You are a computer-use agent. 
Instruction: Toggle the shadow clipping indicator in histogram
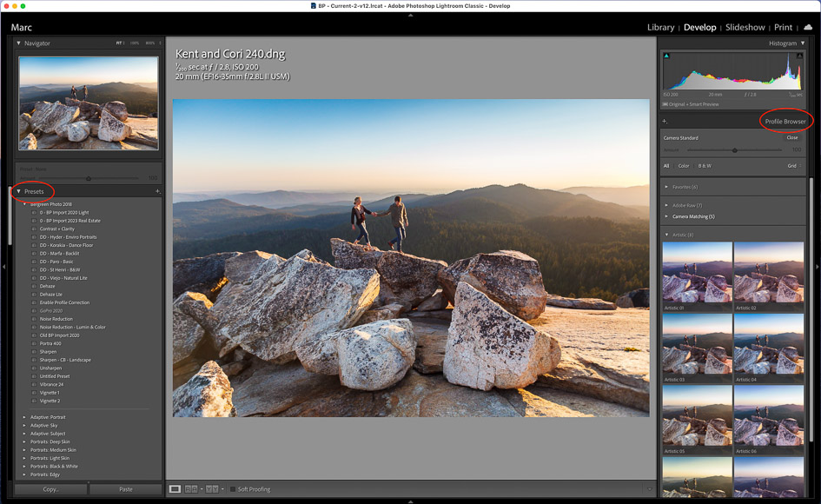tap(666, 56)
